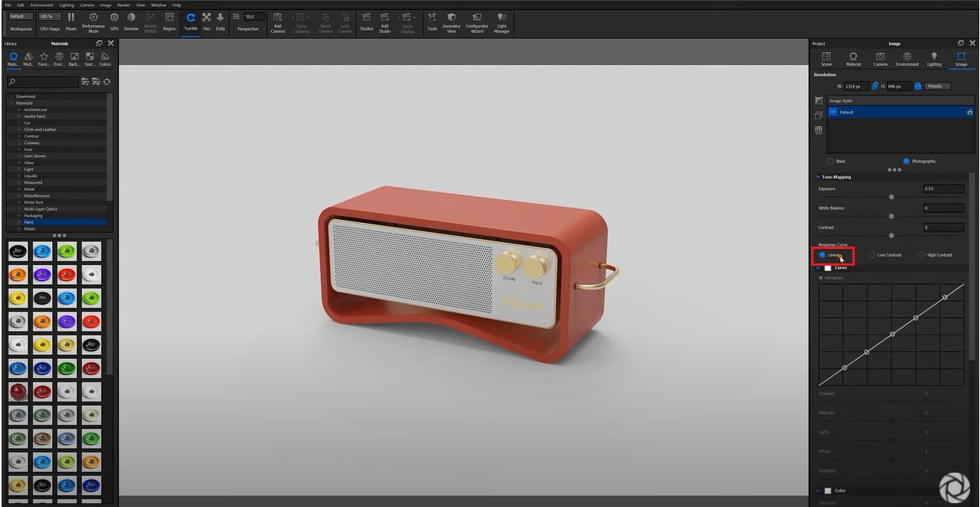Collapse the Tone Mapping section
This screenshot has width=980, height=507.
[817, 176]
